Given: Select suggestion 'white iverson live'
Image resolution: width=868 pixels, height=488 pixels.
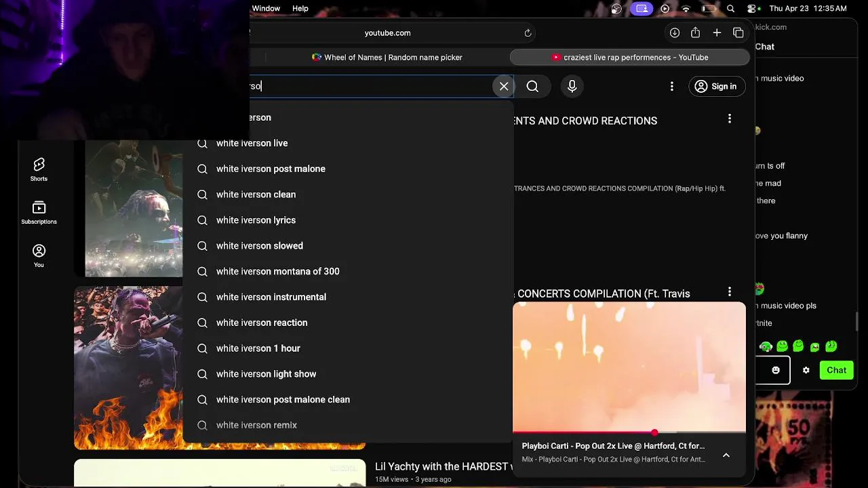Looking at the screenshot, I should [347, 143].
